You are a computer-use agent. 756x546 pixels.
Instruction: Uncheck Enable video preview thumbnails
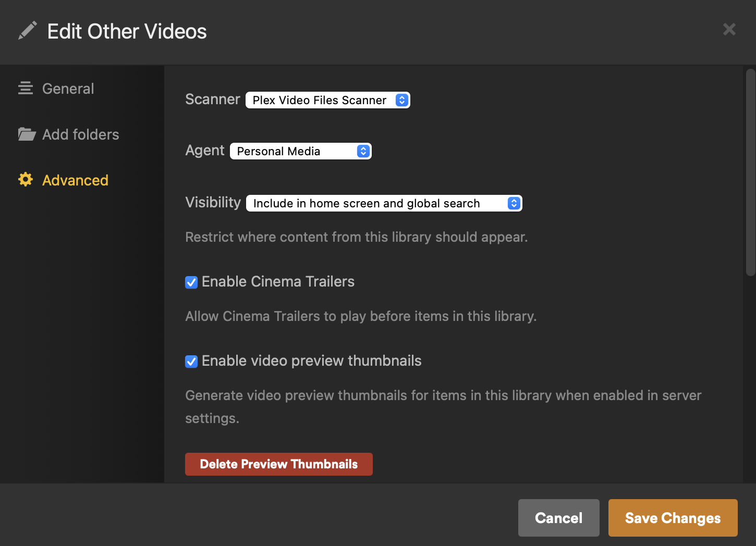tap(191, 362)
